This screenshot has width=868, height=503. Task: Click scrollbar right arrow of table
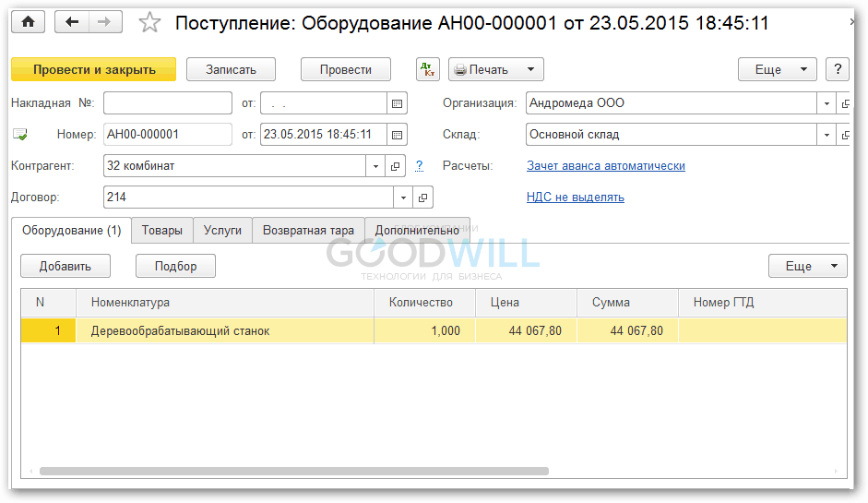point(836,472)
